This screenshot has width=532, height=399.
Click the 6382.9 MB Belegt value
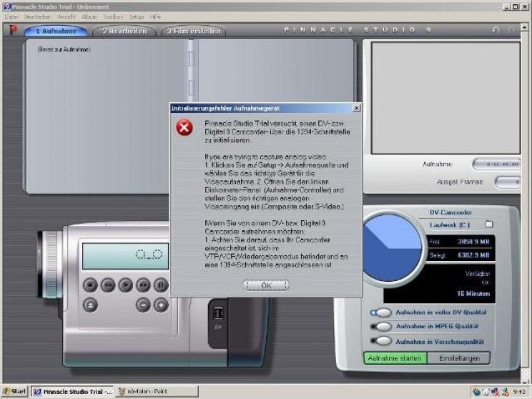coord(473,255)
